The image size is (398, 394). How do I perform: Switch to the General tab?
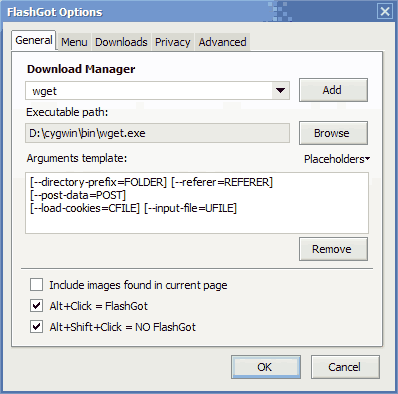34,40
